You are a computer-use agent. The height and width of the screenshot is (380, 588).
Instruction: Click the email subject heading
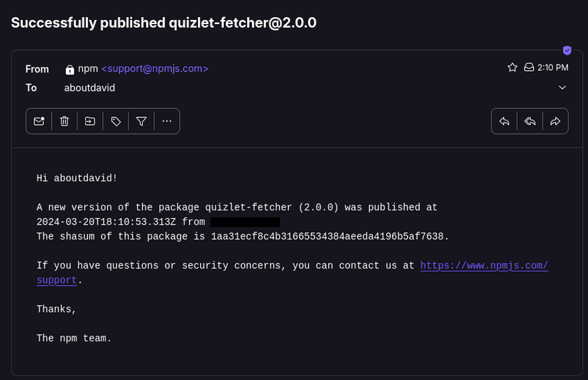(164, 23)
